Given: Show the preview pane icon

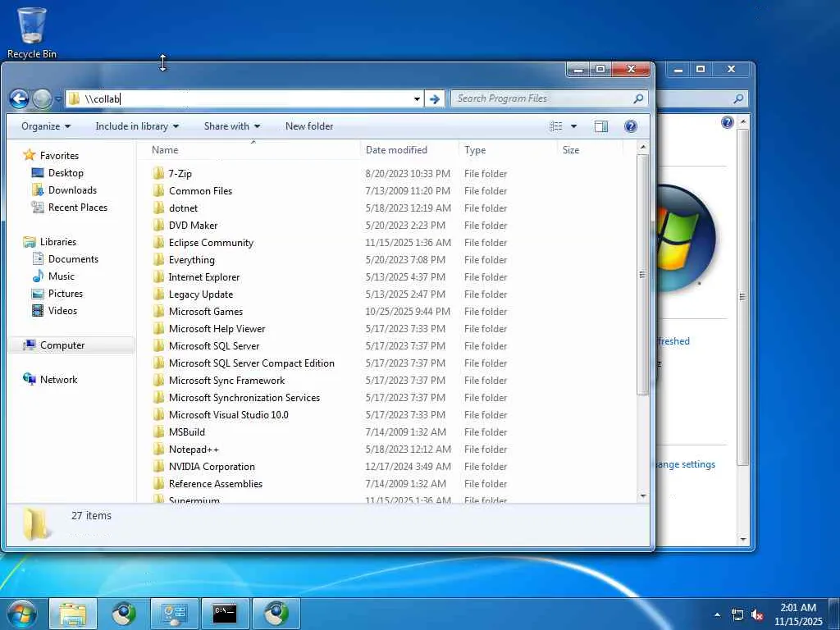Looking at the screenshot, I should (601, 126).
